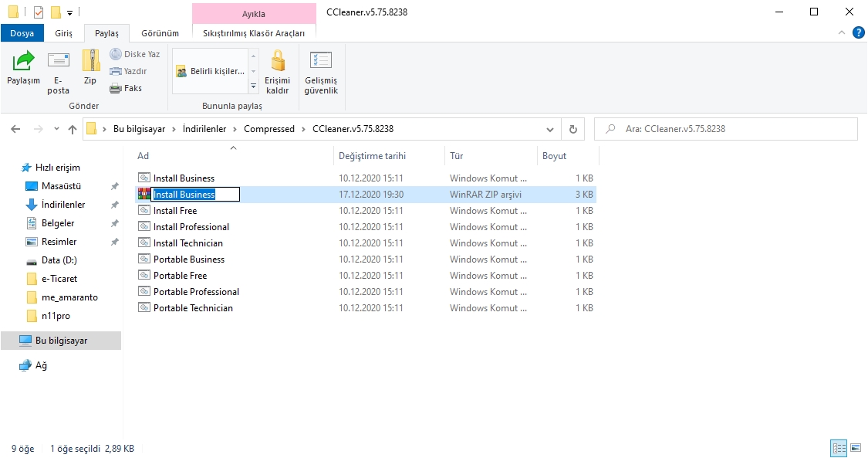The image size is (868, 458).
Task: Open Compressed from the breadcrumb path
Action: coord(269,129)
